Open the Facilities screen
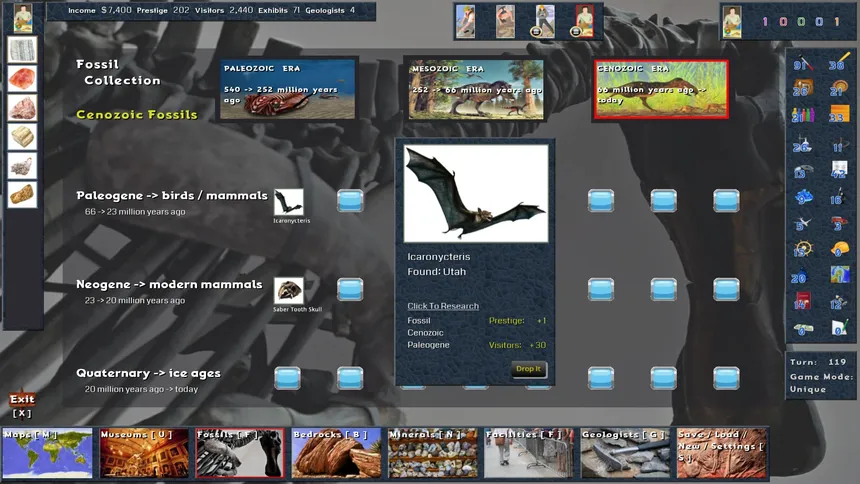Screen dimensions: 860x484 529,453
